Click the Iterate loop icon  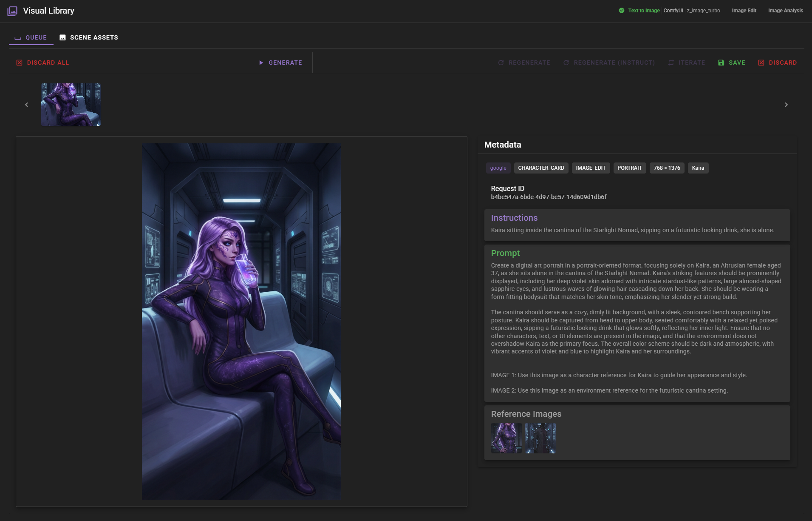671,63
